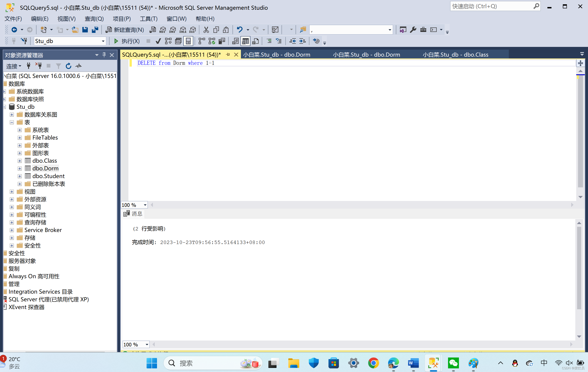Collapse the 表 (Tables) folder
Image resolution: width=588 pixels, height=372 pixels.
pyautogui.click(x=12, y=122)
